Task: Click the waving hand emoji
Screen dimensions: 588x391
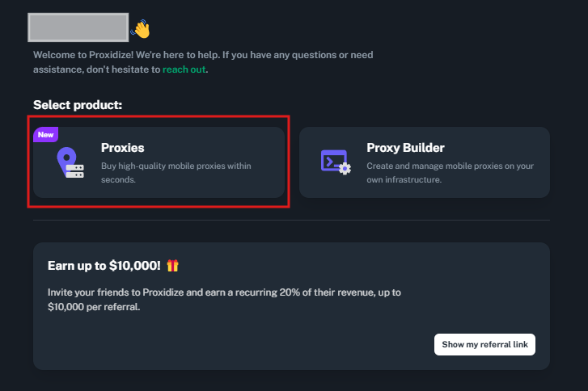Action: coord(141,29)
